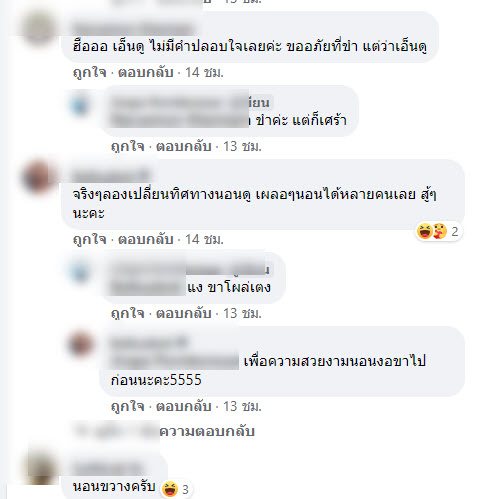The height and width of the screenshot is (499, 478).
Task: Click the laughing reaction on นอนขวางครับ comment
Action: click(x=170, y=489)
